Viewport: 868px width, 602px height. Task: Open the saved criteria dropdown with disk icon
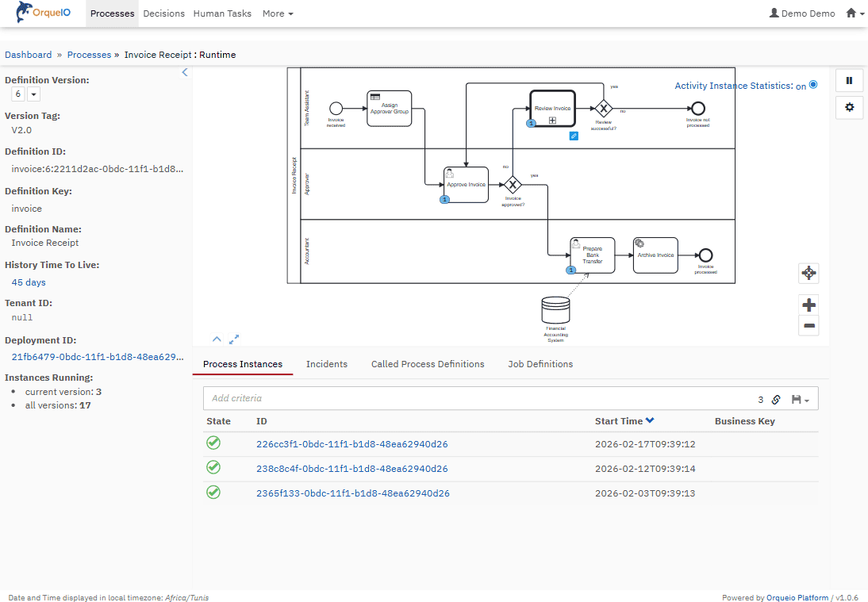(801, 400)
